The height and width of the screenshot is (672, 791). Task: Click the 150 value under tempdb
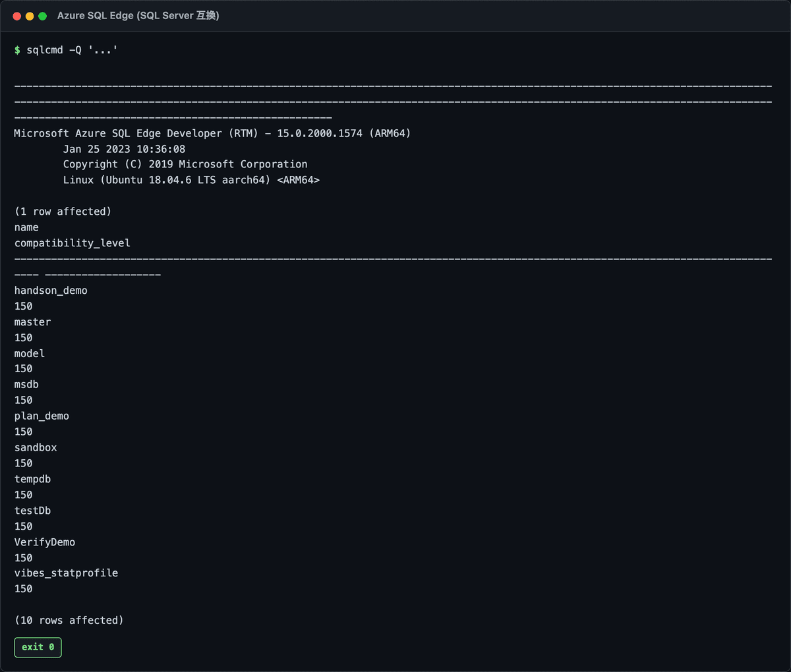pos(23,495)
